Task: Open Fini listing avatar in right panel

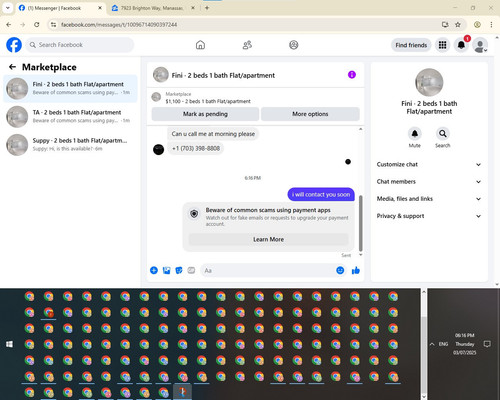Action: click(429, 82)
